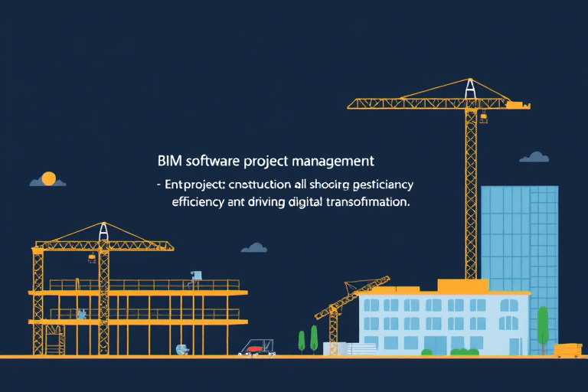Click the blue worker on the scaffolding
The image size is (588, 392).
point(81,314)
